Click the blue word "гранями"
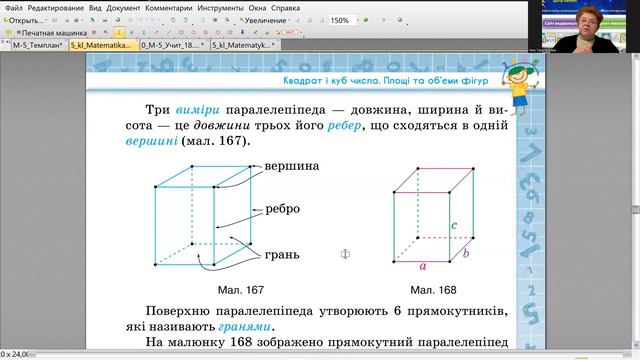The height and width of the screenshot is (360, 640). pyautogui.click(x=245, y=327)
